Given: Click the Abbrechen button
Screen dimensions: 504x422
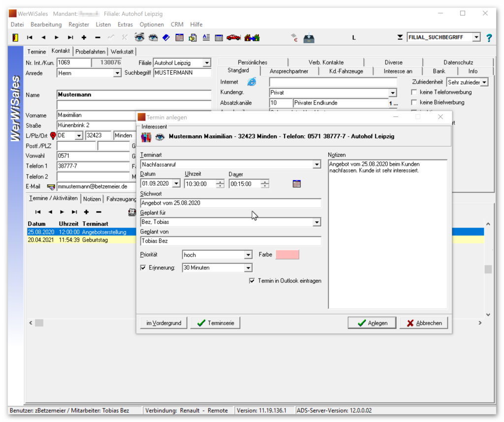Looking at the screenshot, I should coord(424,323).
